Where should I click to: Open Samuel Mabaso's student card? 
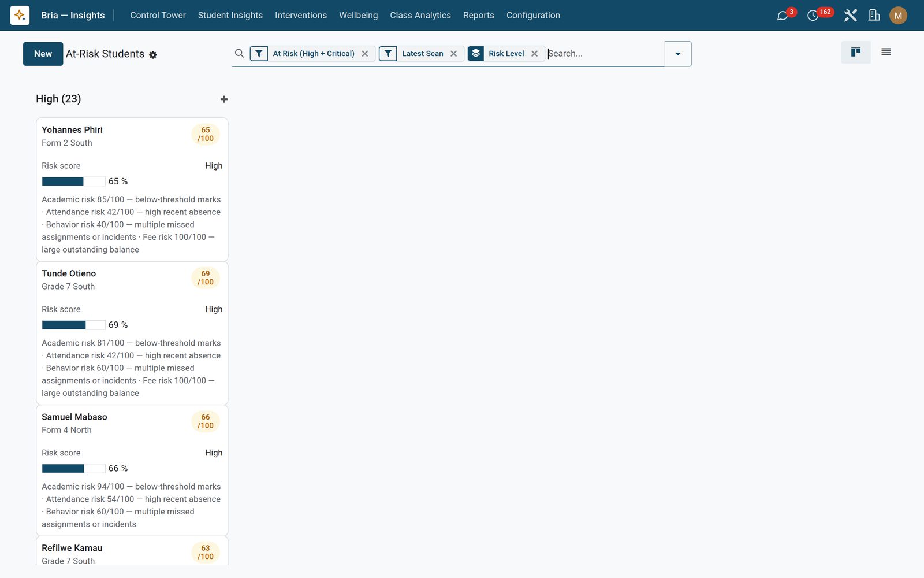tap(132, 470)
